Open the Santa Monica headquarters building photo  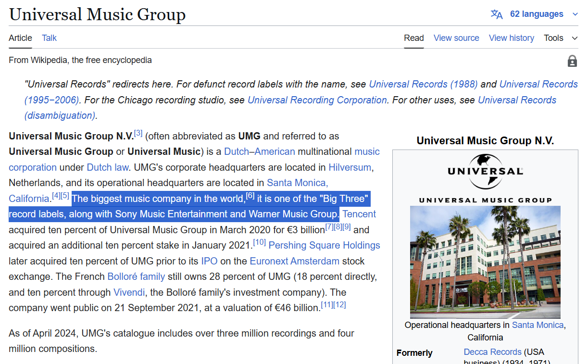tap(485, 262)
